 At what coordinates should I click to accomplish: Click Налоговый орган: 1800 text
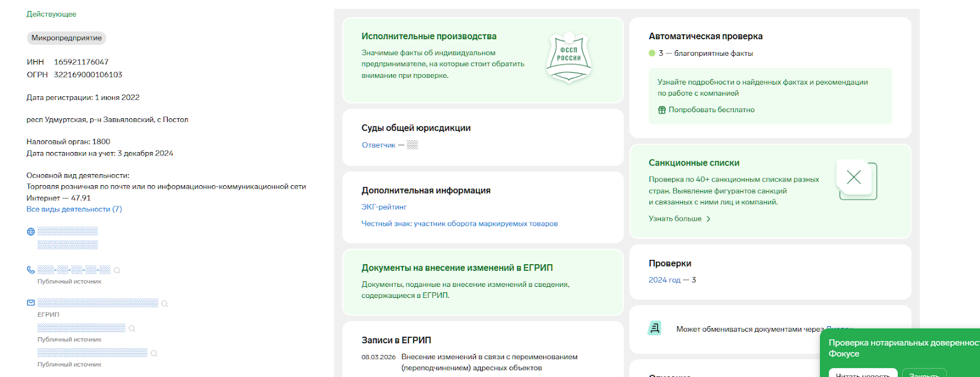click(69, 142)
